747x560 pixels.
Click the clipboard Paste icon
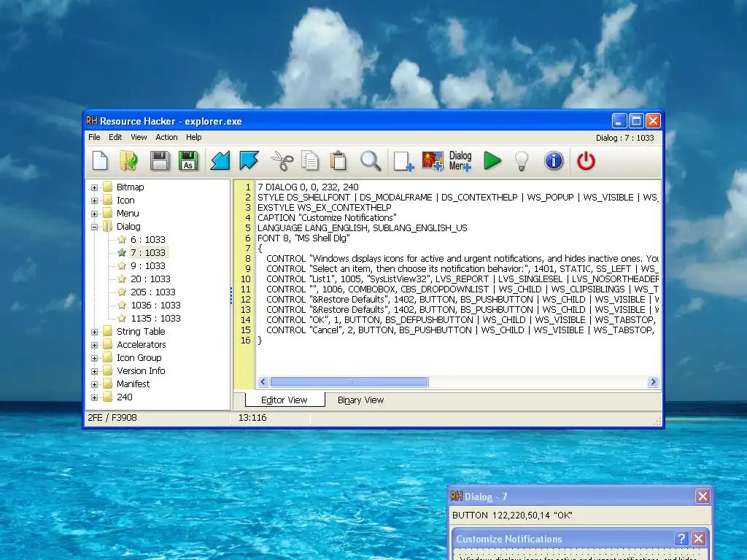coord(338,160)
